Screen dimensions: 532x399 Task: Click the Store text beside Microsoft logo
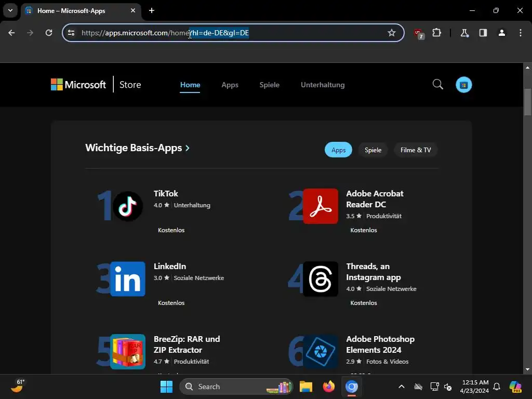130,85
